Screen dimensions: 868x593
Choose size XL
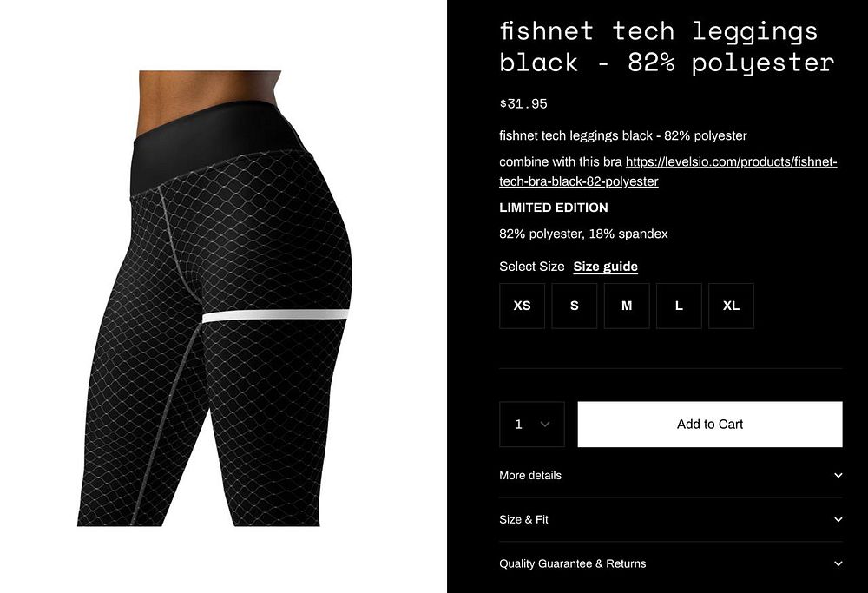click(x=731, y=306)
